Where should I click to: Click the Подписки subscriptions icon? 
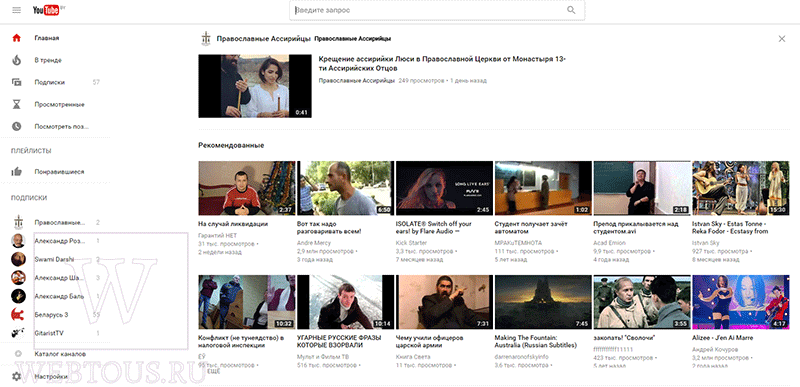point(17,82)
